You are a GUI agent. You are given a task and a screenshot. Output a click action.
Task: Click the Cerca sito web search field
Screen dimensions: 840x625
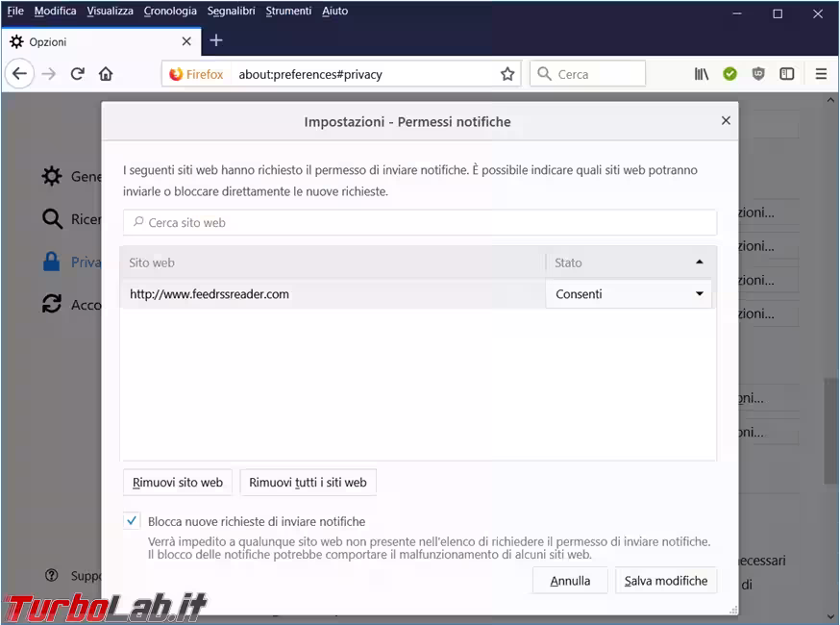[420, 222]
